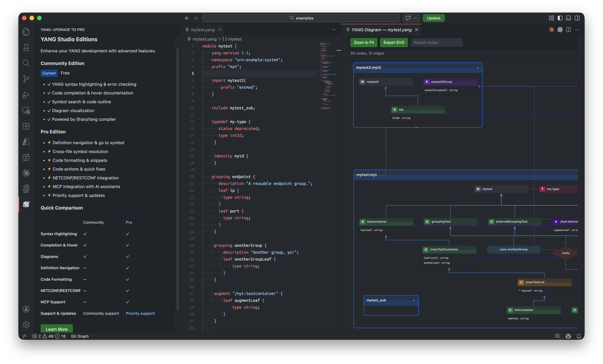Toggle the bottom panel layout button
603x364 pixels.
click(x=568, y=18)
